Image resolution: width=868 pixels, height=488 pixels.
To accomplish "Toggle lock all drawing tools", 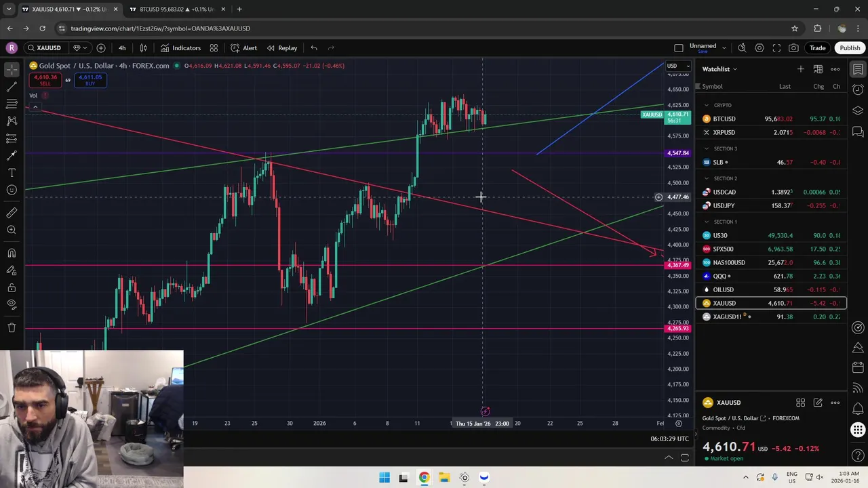I will tap(12, 287).
